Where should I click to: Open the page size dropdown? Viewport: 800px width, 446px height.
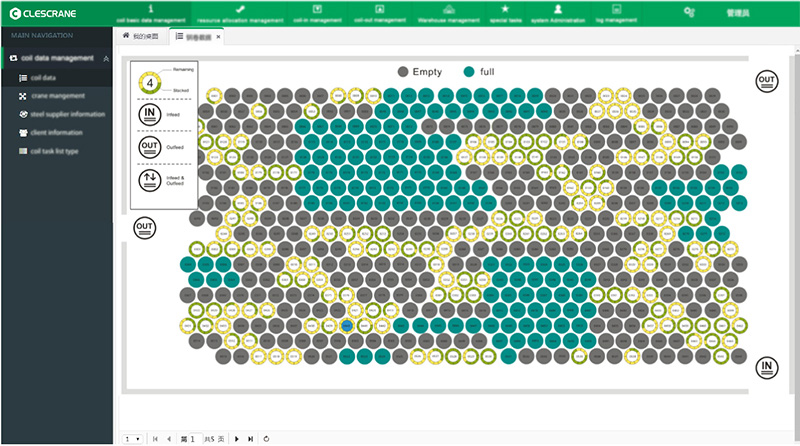coord(132,438)
